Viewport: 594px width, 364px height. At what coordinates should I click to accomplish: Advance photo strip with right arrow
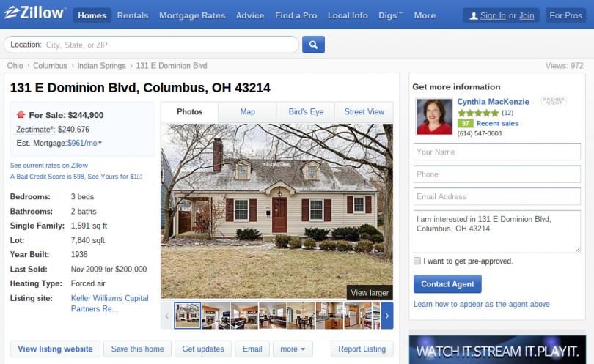click(x=386, y=316)
